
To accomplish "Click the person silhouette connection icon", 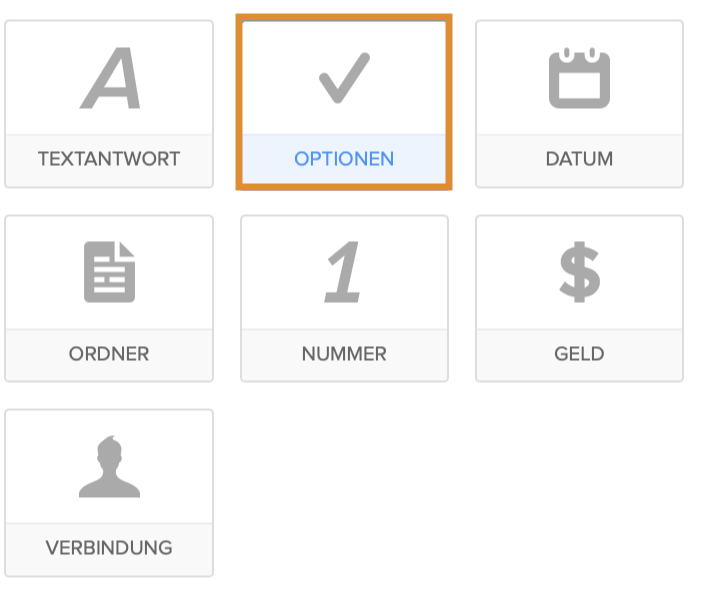I will [x=109, y=467].
